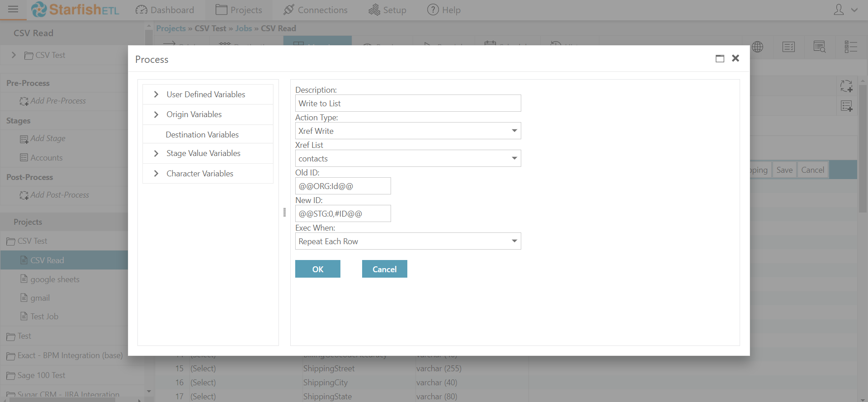Click the list view icon

850,47
